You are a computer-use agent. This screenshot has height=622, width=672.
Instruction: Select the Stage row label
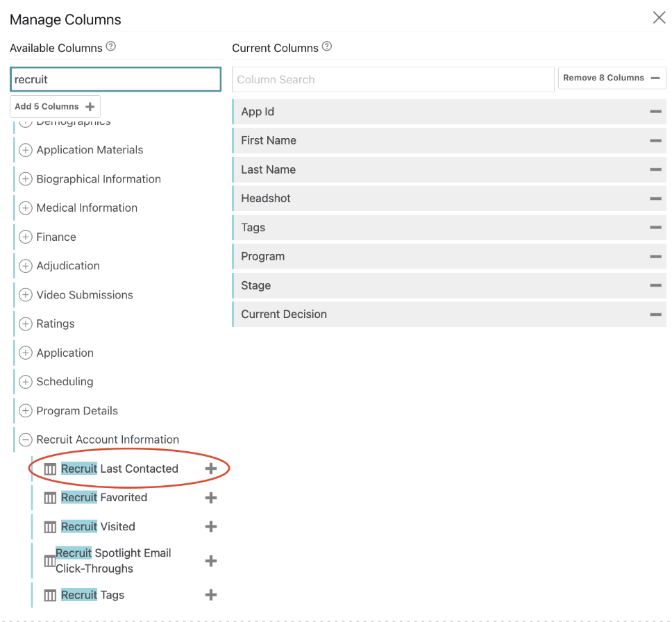coord(256,285)
